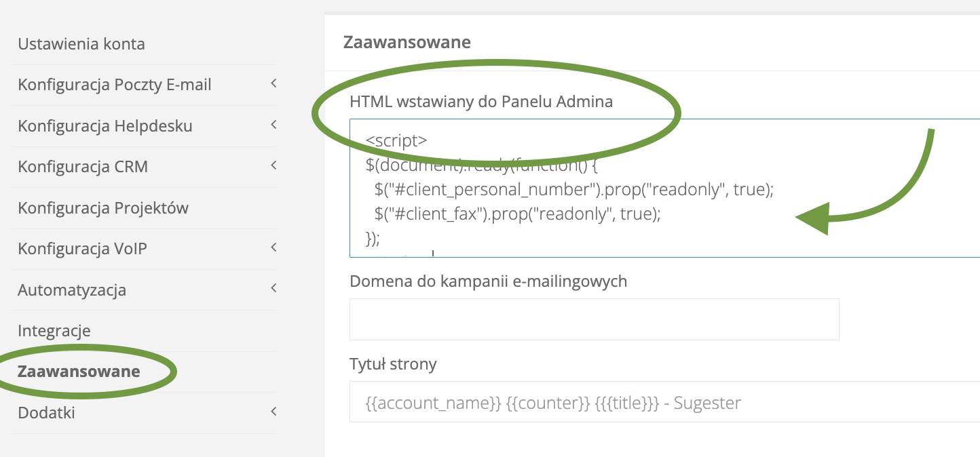
Task: Focus the Domena do kampanii e-mailingowych field
Action: (594, 319)
